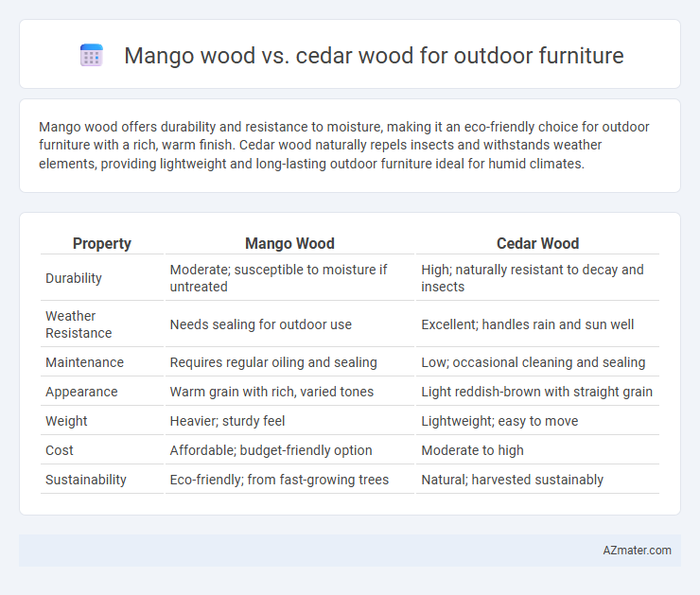
Task: Click 'Low; occasional cleaning and sealing' cell
Action: 537,362
